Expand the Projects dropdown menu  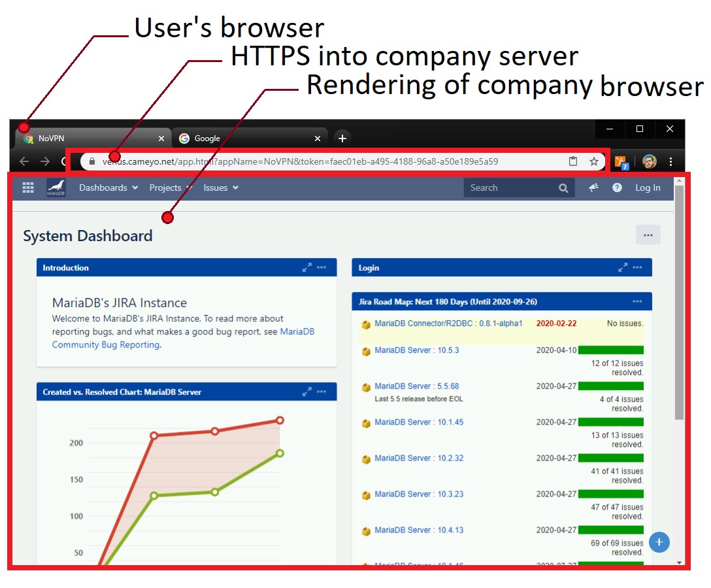coord(170,188)
